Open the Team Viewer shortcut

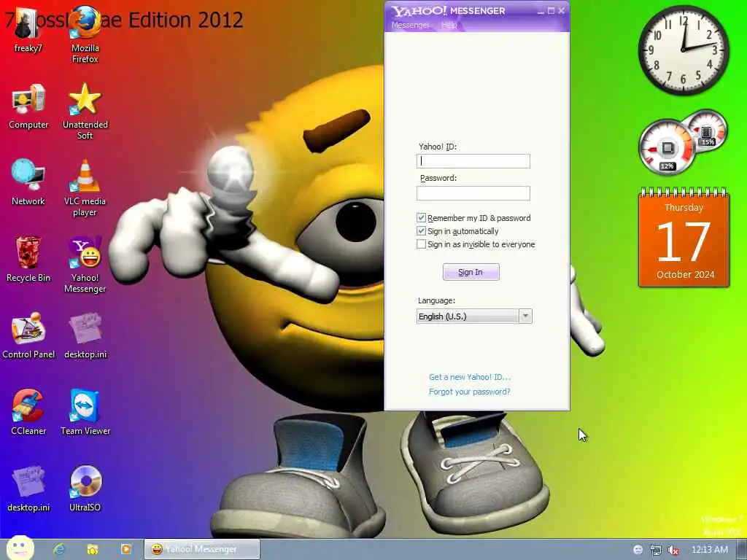click(x=85, y=413)
